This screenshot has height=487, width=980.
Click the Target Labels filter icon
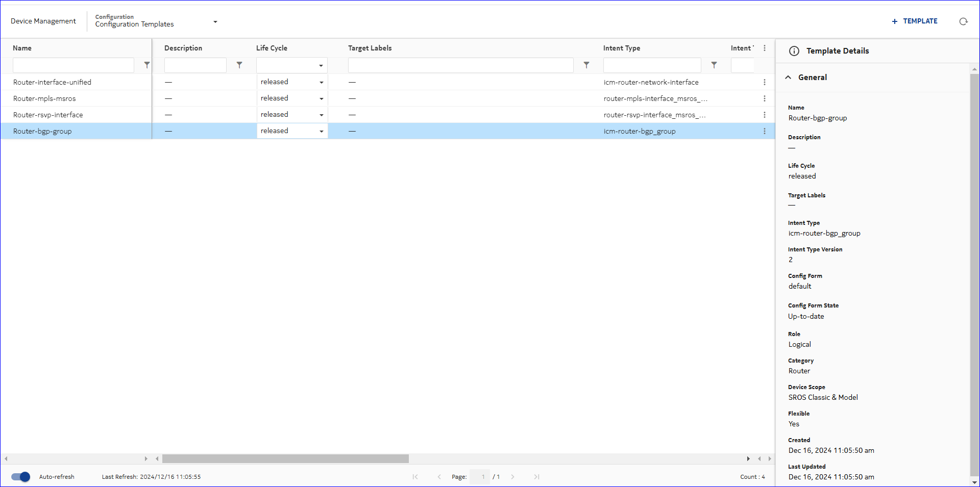click(586, 65)
